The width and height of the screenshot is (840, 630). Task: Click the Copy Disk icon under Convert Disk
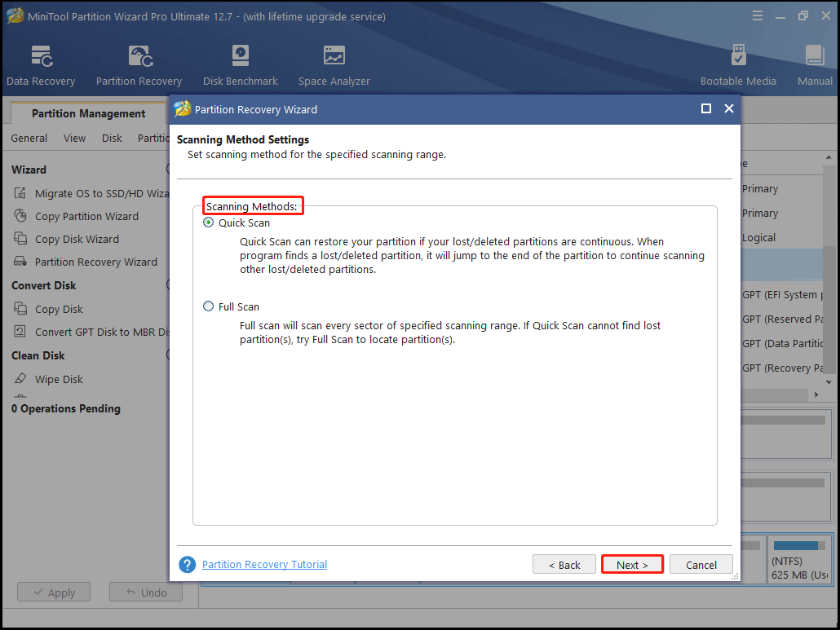[x=20, y=309]
